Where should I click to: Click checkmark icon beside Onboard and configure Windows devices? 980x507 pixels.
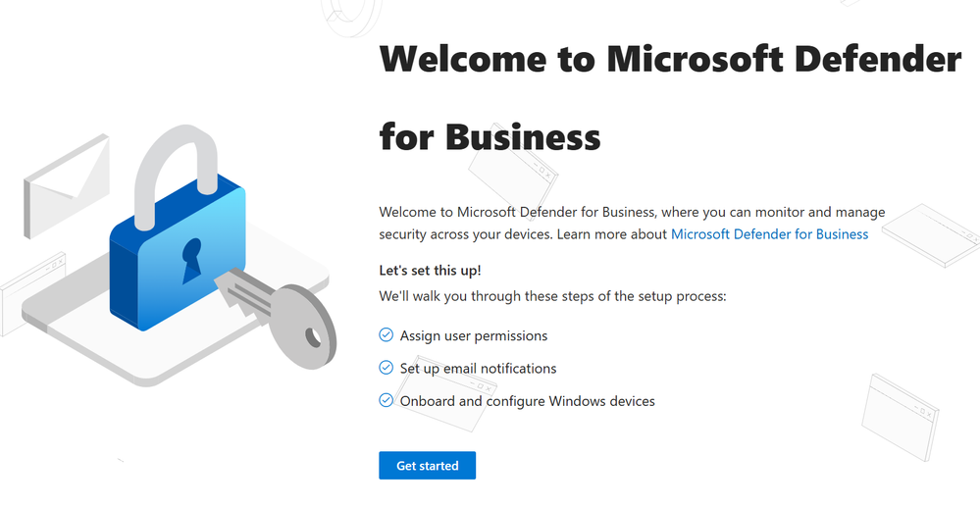pyautogui.click(x=387, y=400)
